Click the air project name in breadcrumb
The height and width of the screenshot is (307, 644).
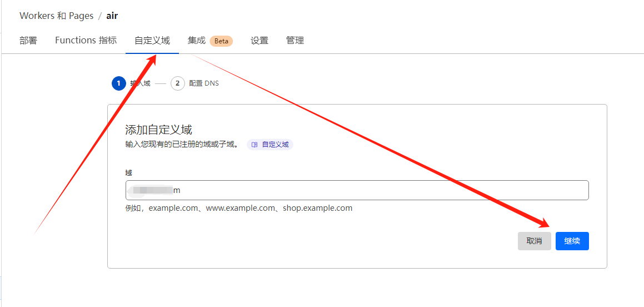click(x=112, y=16)
